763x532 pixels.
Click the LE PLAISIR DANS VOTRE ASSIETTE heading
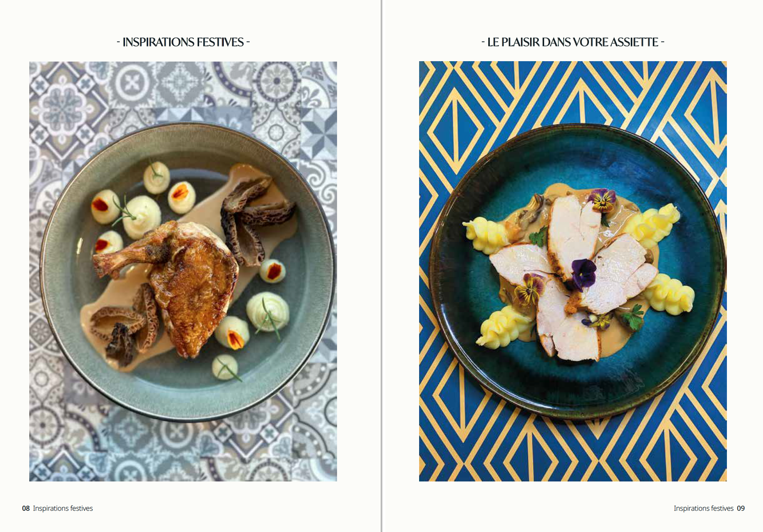(x=573, y=42)
